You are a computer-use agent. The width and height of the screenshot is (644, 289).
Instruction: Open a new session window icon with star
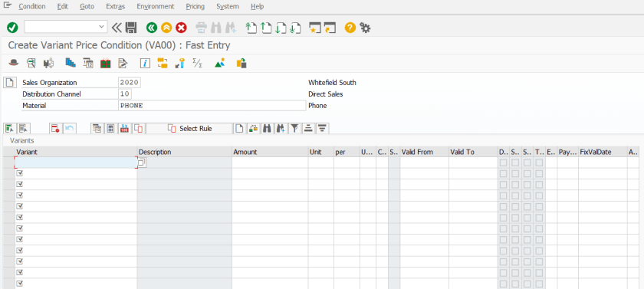315,28
